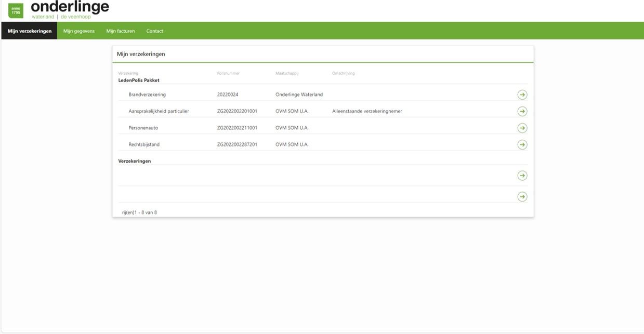Go to the 'Mijn facturen' tab
The height and width of the screenshot is (334, 644).
(121, 31)
